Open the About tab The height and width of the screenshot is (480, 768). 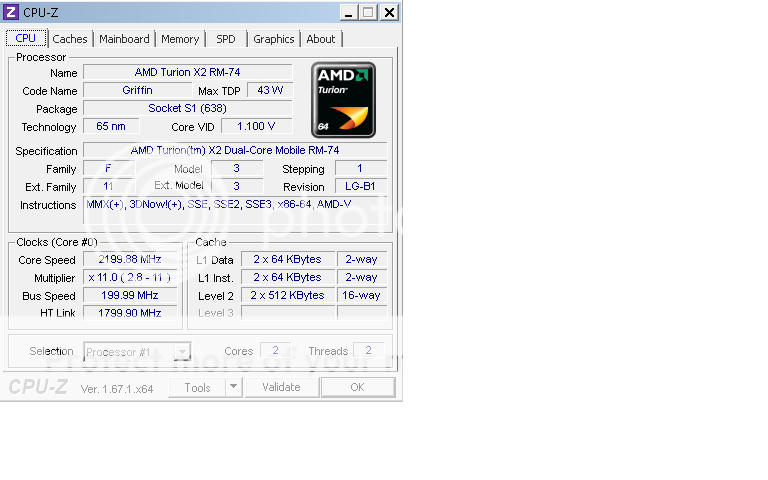(x=321, y=39)
